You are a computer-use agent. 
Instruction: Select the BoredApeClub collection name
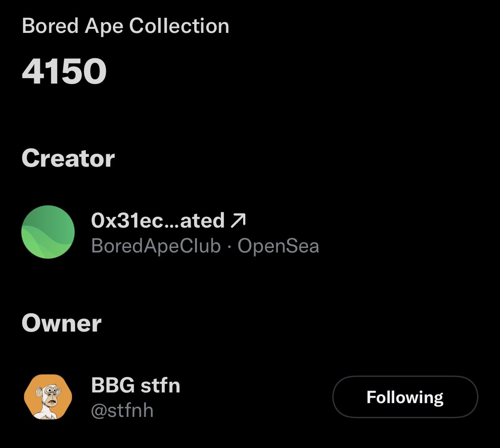156,246
